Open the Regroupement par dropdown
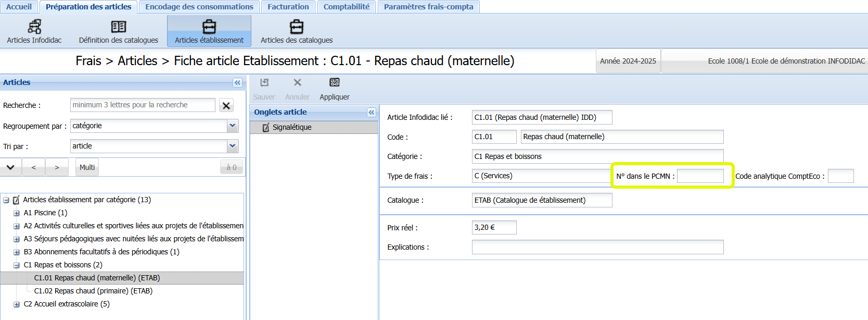This screenshot has width=868, height=320. pos(233,126)
